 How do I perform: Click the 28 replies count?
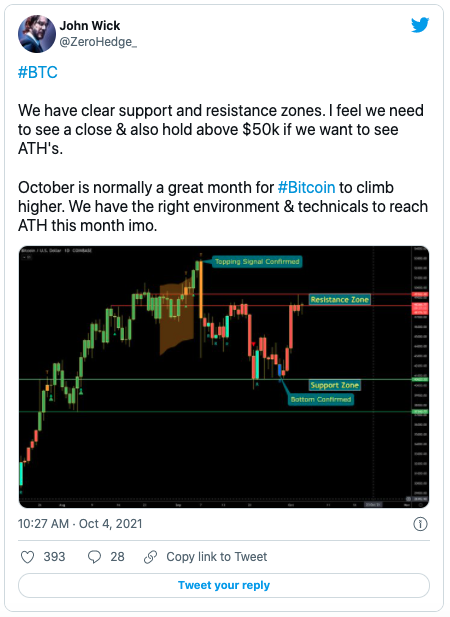(x=117, y=557)
